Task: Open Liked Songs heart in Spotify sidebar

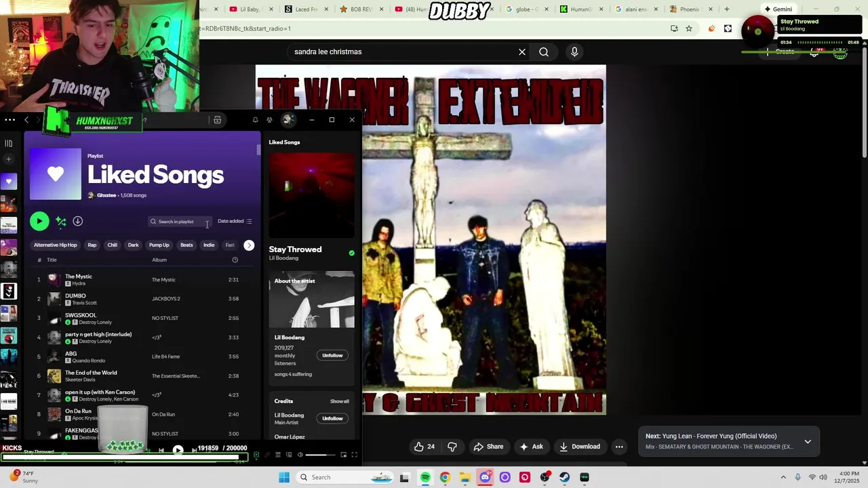Action: coord(9,181)
